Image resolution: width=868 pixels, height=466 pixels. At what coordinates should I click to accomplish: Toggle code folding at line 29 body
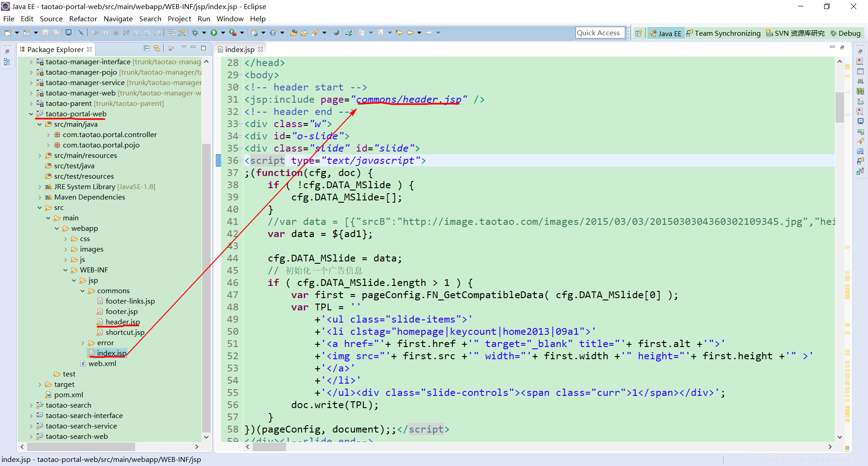(241, 75)
